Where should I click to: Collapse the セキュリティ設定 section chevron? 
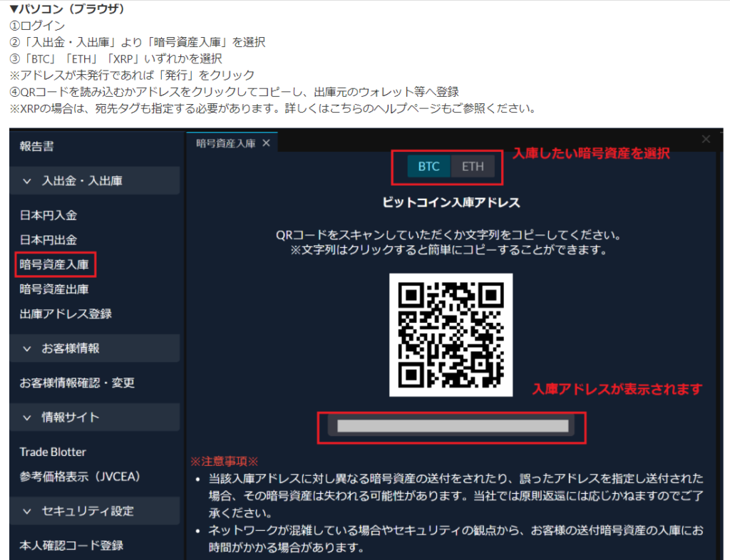27,511
